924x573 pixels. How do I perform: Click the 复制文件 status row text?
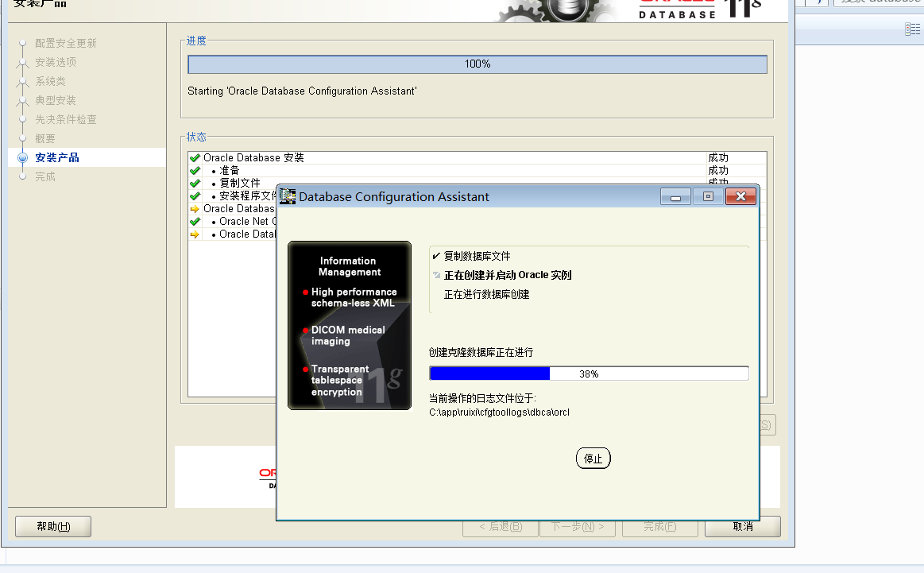pos(240,184)
